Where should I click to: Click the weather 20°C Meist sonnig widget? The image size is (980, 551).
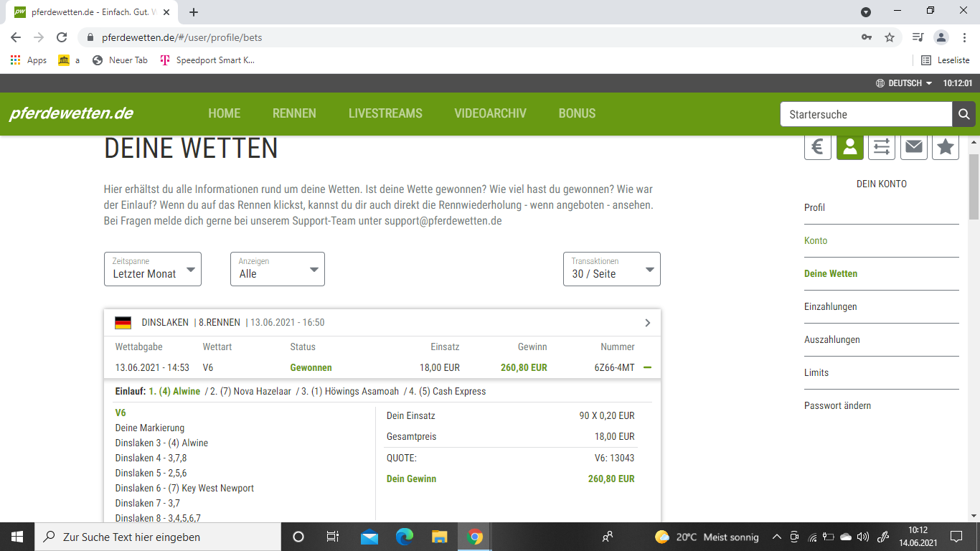click(x=707, y=537)
